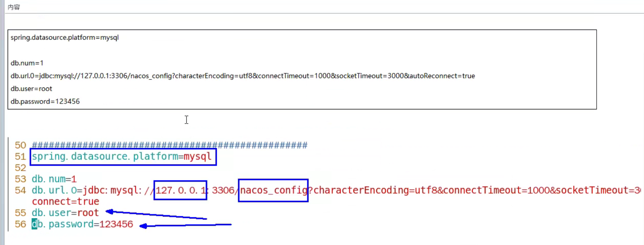Click the db.num=1 line in content box

pos(27,63)
